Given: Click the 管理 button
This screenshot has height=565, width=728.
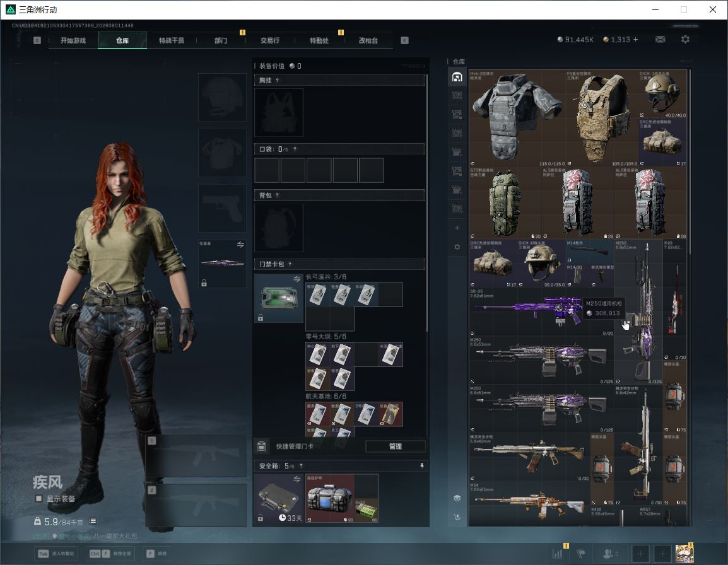Looking at the screenshot, I should pos(395,446).
